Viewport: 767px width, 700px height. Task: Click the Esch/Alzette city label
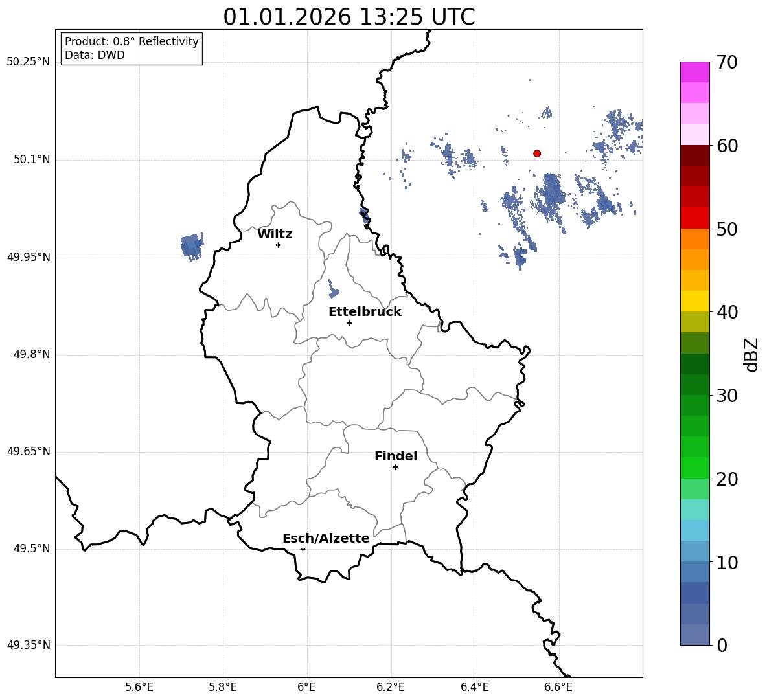(326, 538)
